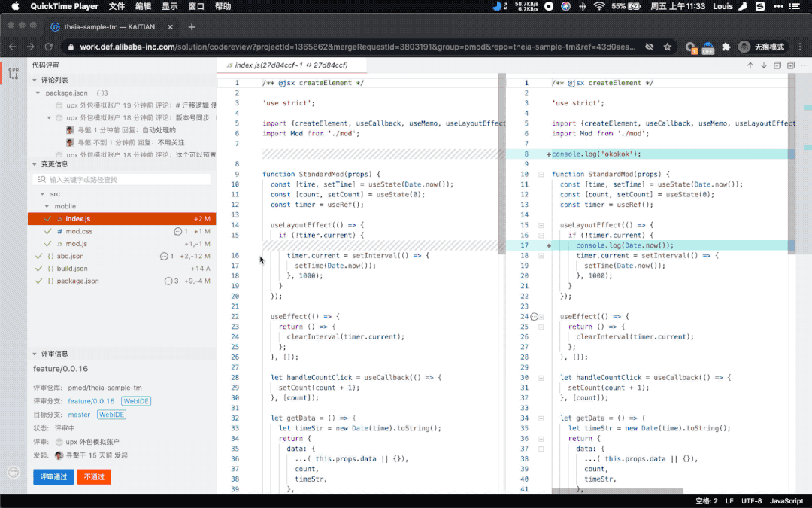Toggle the viewed checkmark for abc.json
This screenshot has height=508, width=812.
39,257
